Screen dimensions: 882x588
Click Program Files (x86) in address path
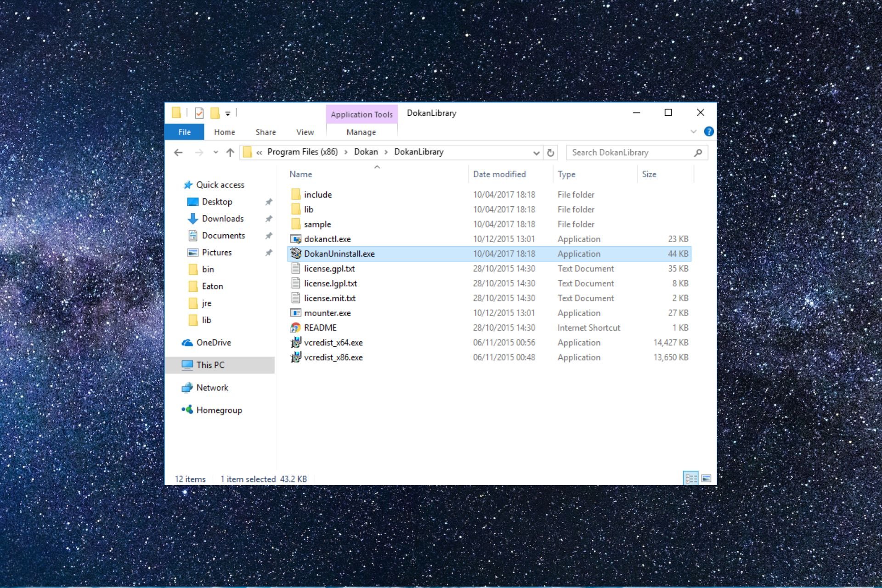click(302, 152)
